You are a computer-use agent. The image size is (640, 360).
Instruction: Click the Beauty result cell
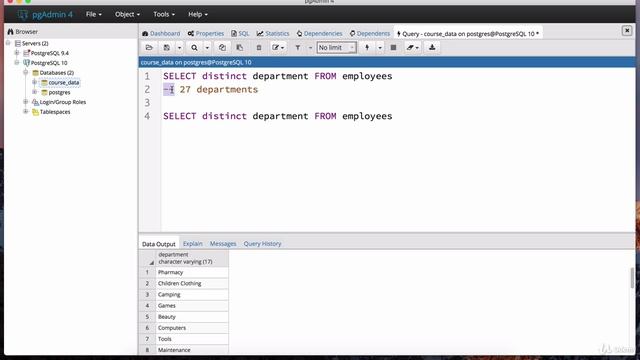(192, 317)
